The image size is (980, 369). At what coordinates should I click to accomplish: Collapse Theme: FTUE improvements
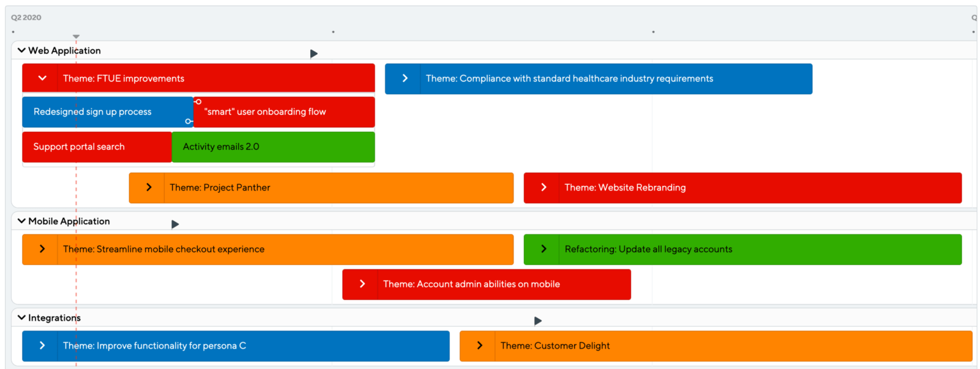click(x=41, y=78)
